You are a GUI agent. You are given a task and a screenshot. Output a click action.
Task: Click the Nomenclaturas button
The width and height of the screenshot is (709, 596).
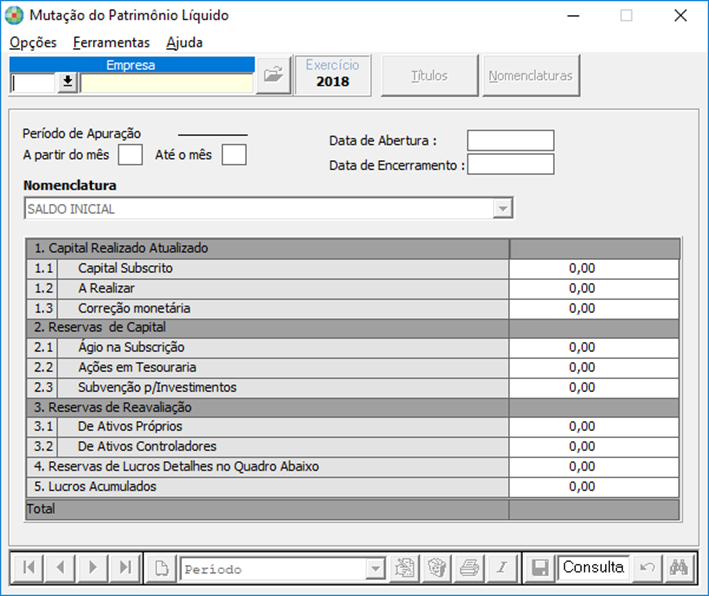[x=531, y=76]
